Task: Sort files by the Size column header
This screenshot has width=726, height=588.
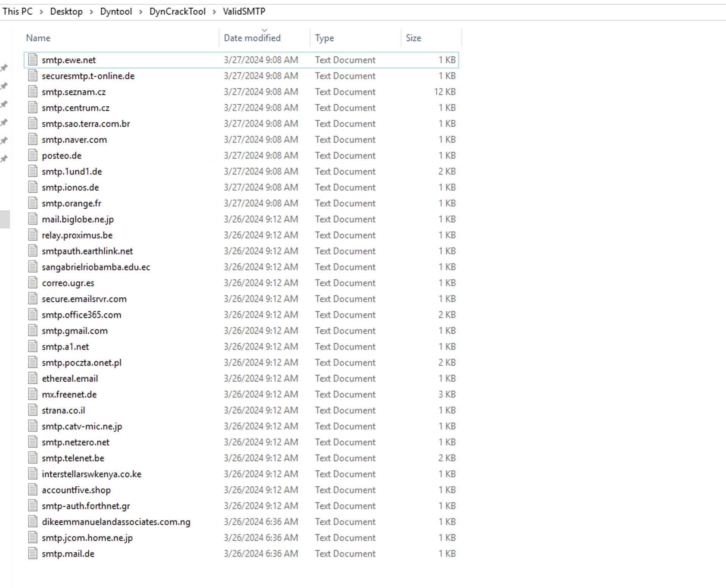Action: pyautogui.click(x=413, y=38)
